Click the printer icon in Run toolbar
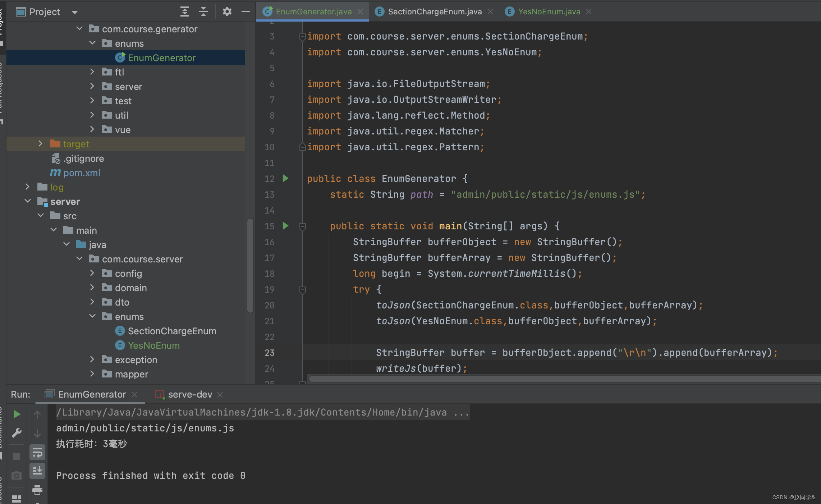Image resolution: width=821 pixels, height=504 pixels. click(37, 490)
